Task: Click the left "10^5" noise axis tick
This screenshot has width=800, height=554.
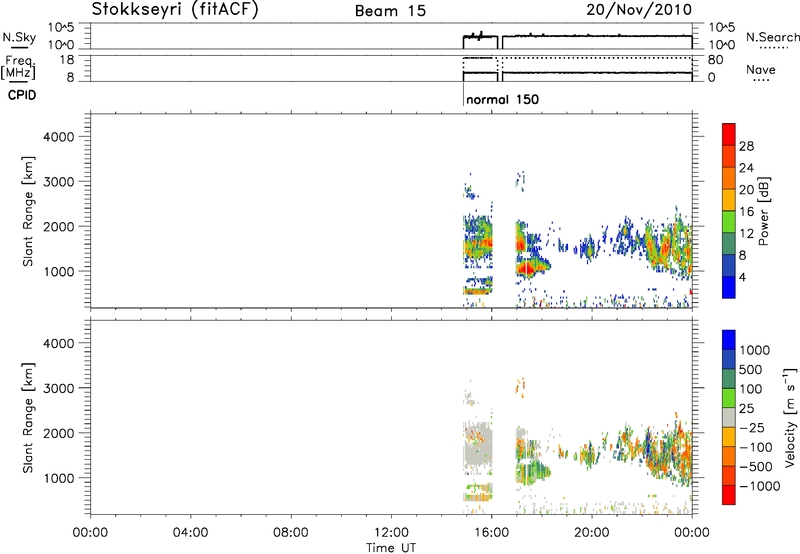Action: point(61,28)
